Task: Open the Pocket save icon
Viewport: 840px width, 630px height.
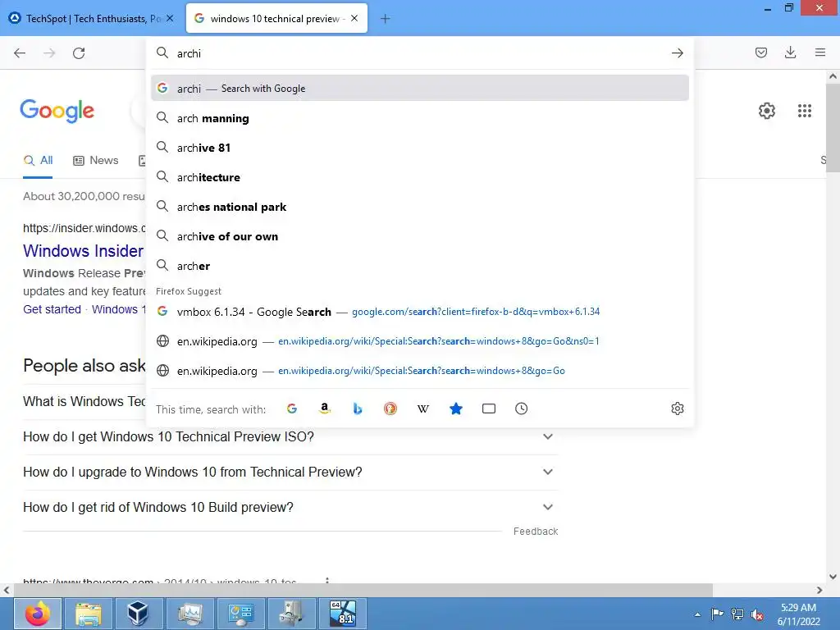Action: click(760, 52)
